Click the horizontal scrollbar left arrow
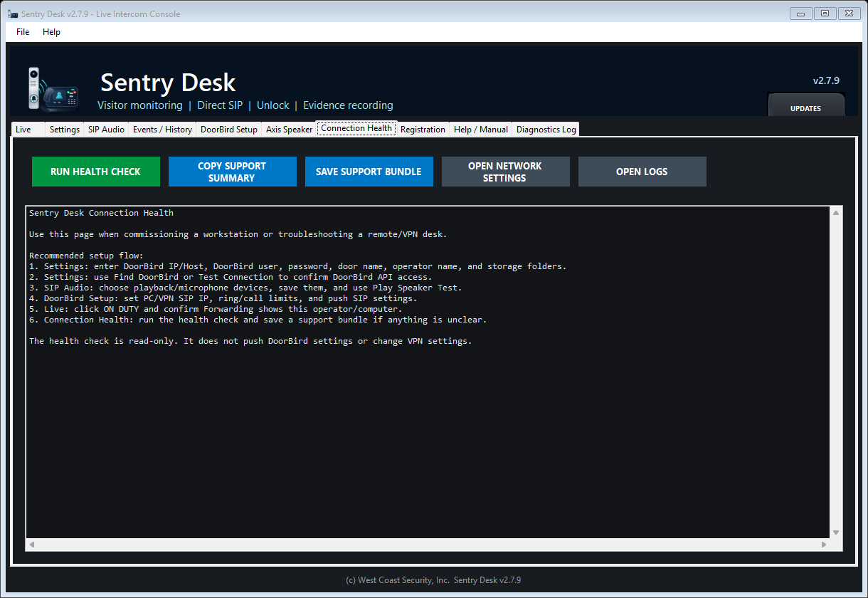The width and height of the screenshot is (868, 598). click(32, 545)
